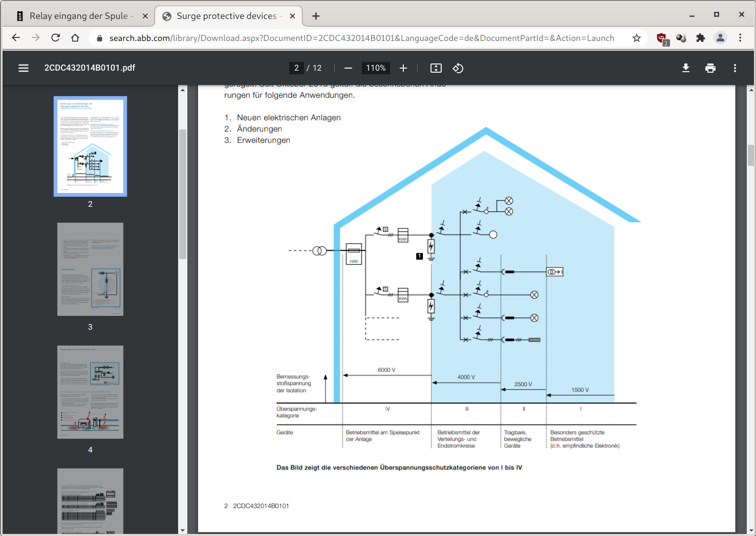Go back to the previous page
The image size is (756, 536).
coord(16,38)
